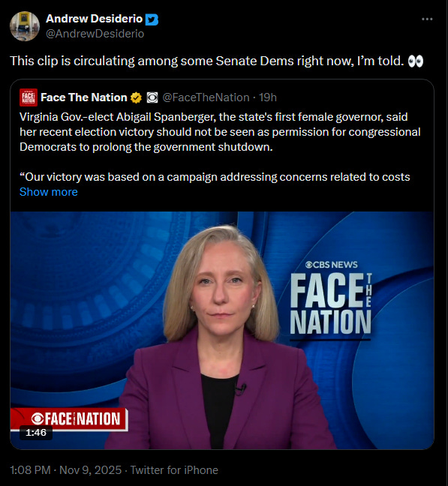Click the Face The Nation account name

pyautogui.click(x=84, y=97)
